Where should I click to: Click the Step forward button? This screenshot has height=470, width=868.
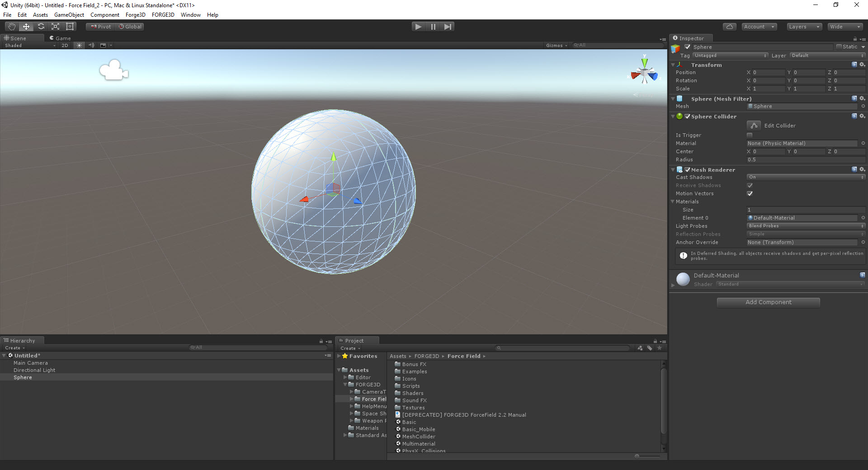448,27
